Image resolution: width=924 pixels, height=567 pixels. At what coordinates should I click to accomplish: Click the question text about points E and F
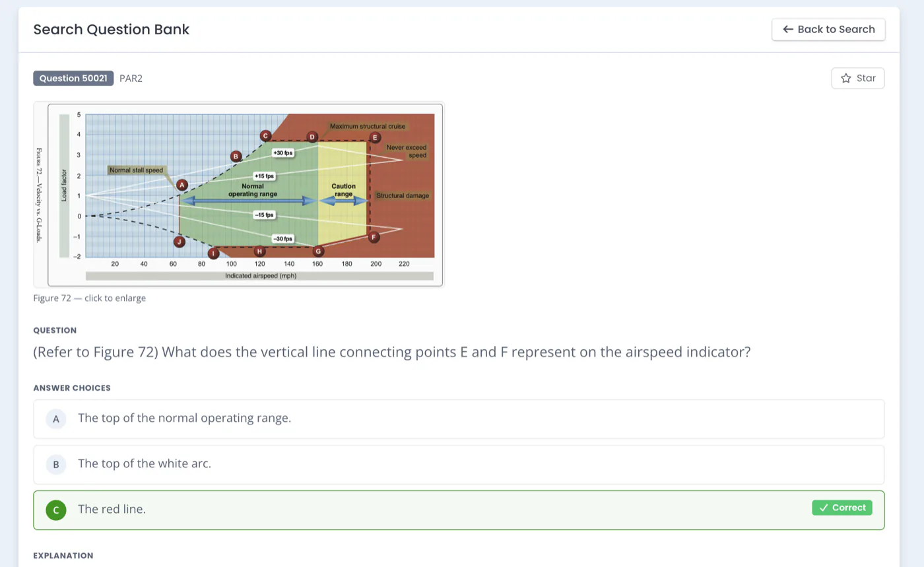click(x=392, y=352)
